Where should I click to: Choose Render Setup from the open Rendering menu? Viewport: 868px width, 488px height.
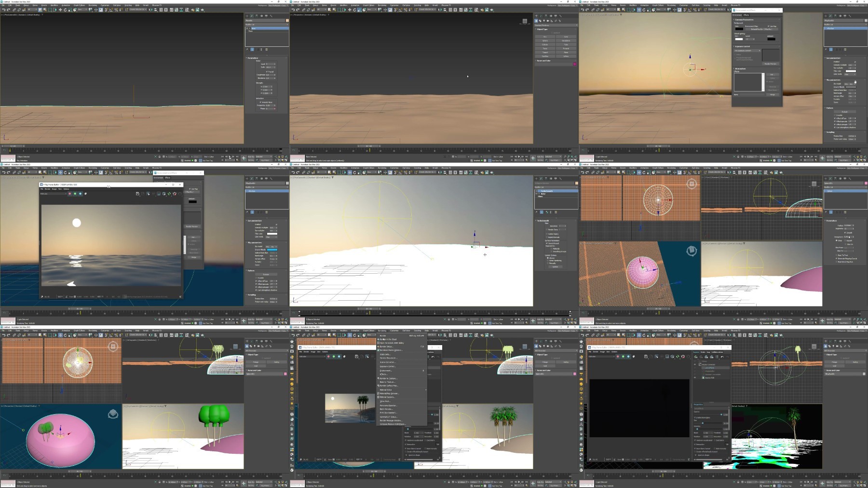pyautogui.click(x=386, y=347)
